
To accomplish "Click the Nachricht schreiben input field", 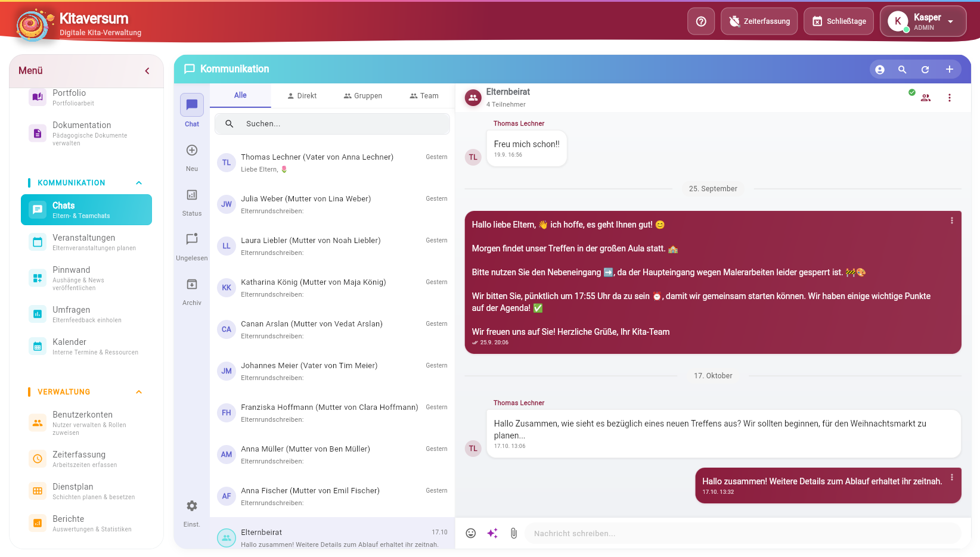I will [742, 533].
